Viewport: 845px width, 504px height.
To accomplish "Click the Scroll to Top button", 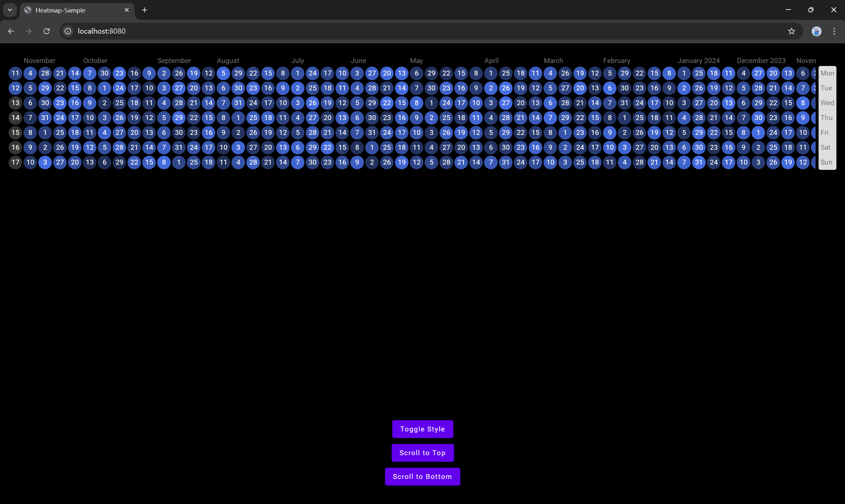I will point(422,453).
